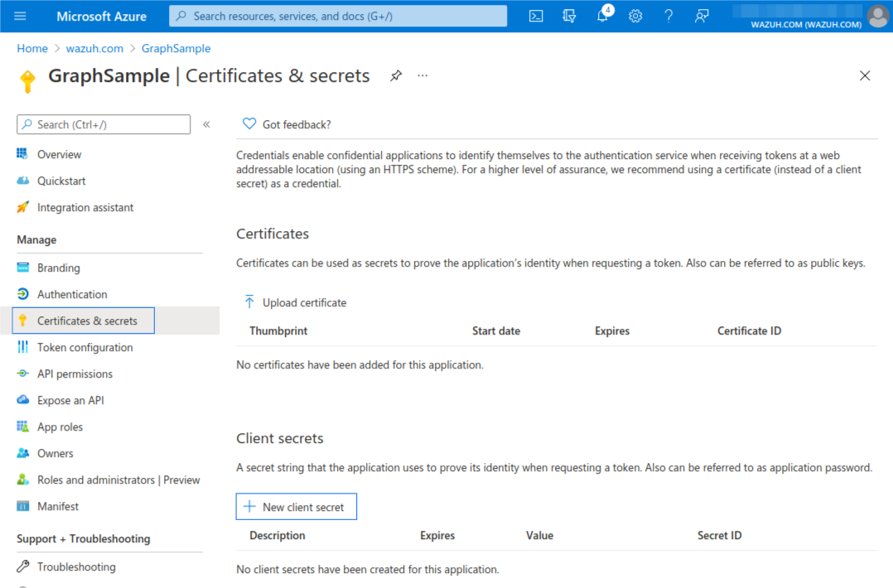
Task: Click Upload certificate
Action: (x=296, y=302)
